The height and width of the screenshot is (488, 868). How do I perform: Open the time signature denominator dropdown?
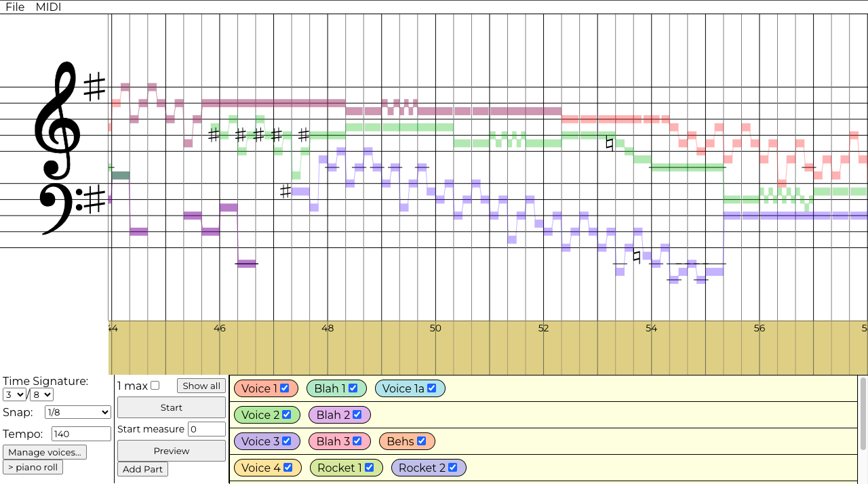coord(41,394)
